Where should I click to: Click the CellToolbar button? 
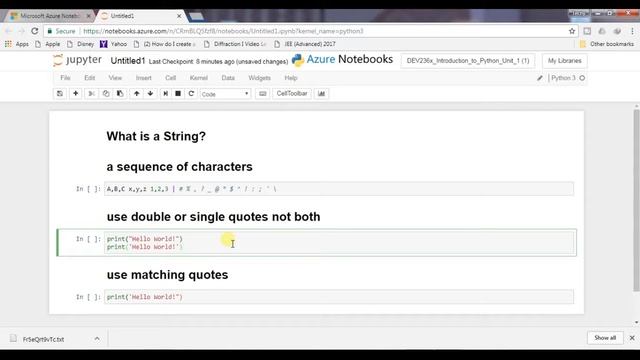292,93
